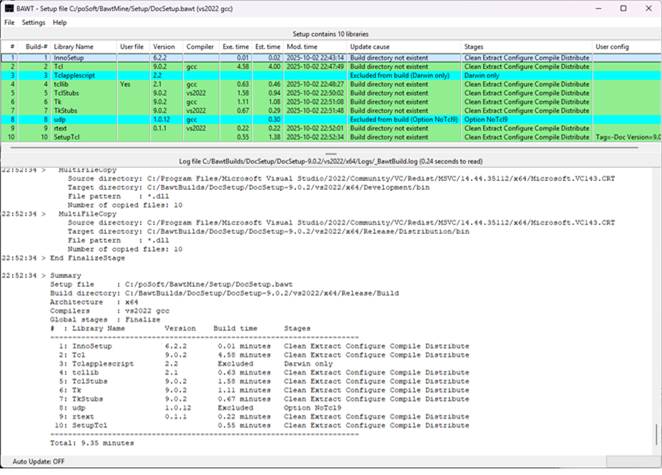Click the User config column header
Image resolution: width=662 pixels, height=475 pixels.
pos(612,47)
